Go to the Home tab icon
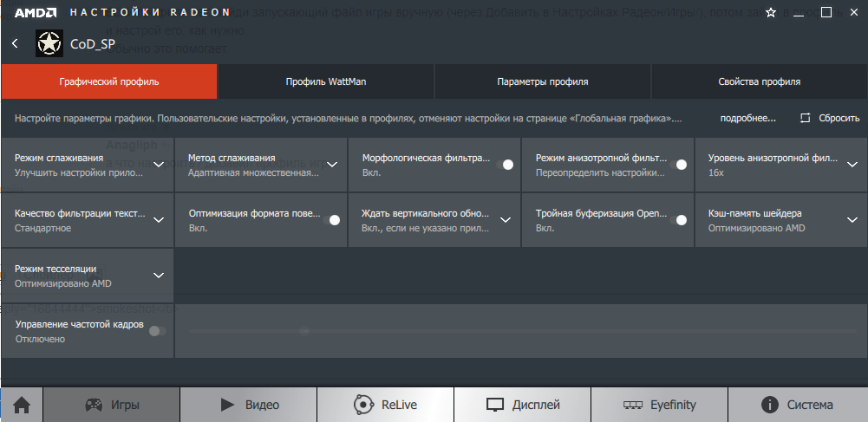 pyautogui.click(x=22, y=405)
